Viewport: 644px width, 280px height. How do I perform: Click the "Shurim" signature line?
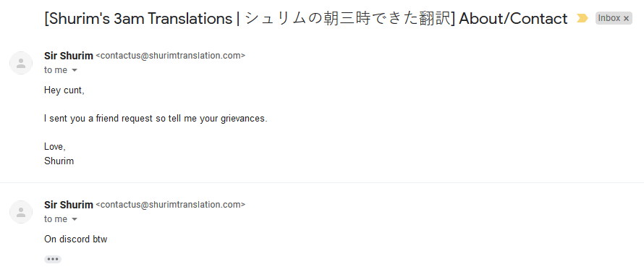(59, 161)
